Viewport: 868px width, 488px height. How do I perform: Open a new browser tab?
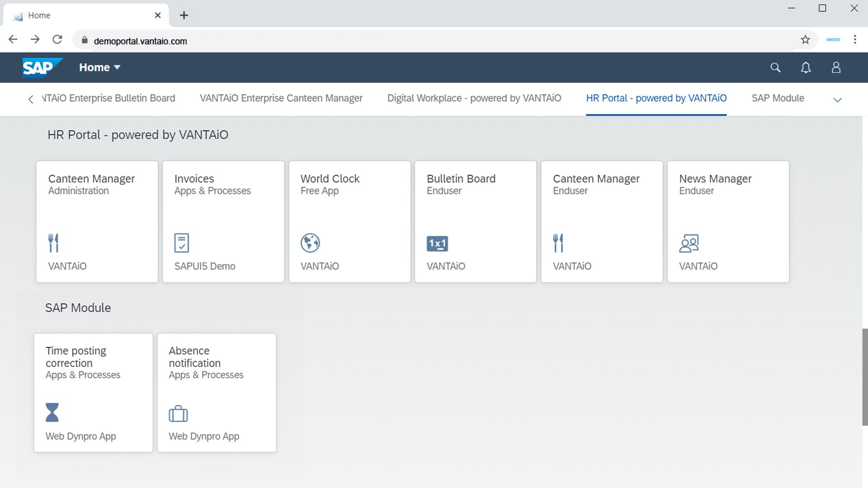tap(184, 15)
